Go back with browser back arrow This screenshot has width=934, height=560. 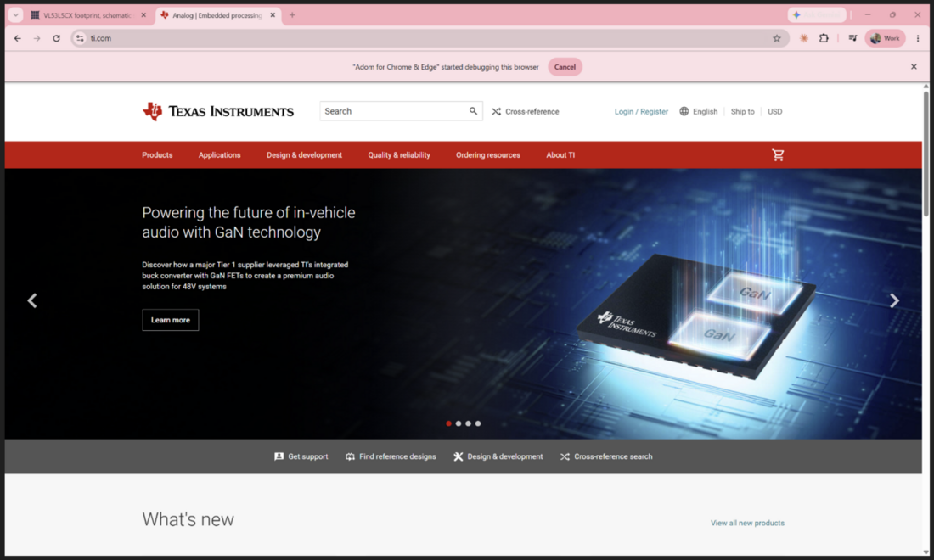pos(18,38)
